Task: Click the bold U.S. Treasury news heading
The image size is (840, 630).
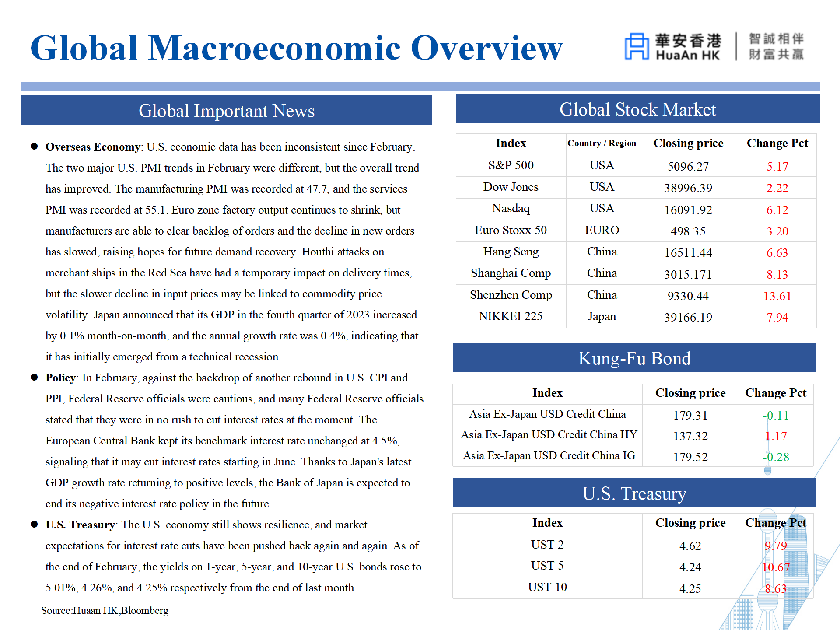Action: coord(80,525)
